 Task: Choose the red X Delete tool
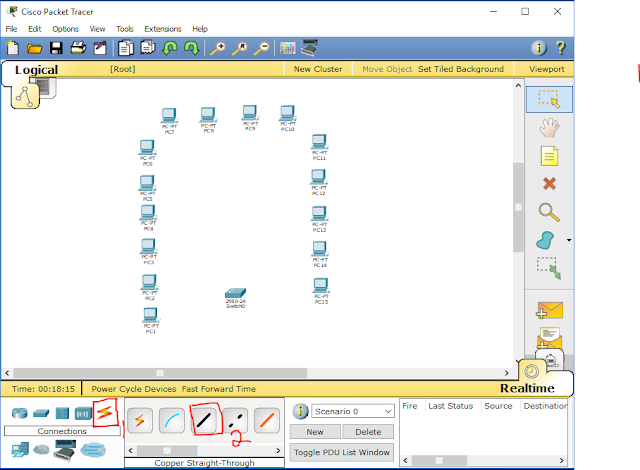click(x=549, y=184)
